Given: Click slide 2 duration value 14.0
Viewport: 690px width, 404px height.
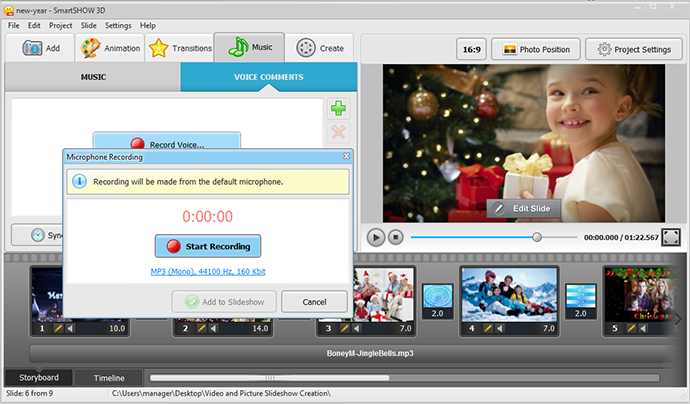Looking at the screenshot, I should [260, 328].
